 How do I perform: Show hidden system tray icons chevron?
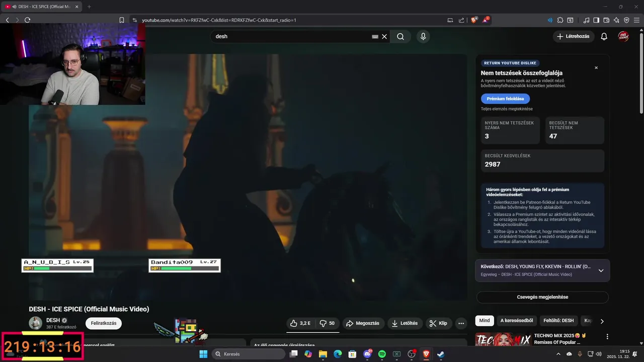click(x=558, y=354)
